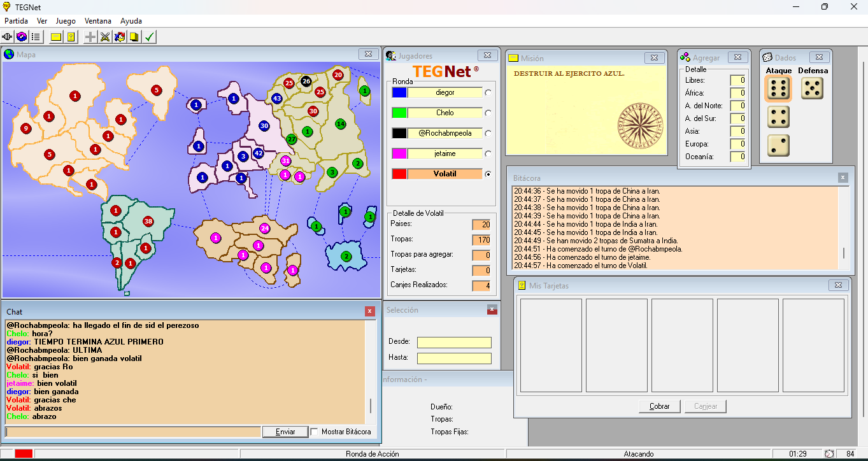Enable the Mostrar Bitácora checkbox

point(315,432)
